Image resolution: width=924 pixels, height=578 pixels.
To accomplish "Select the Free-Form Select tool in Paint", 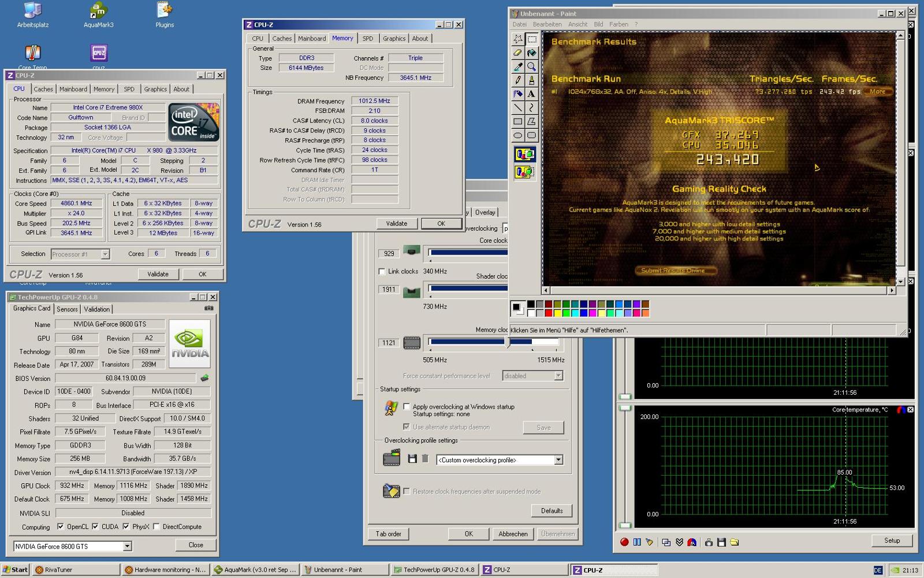I will click(518, 39).
